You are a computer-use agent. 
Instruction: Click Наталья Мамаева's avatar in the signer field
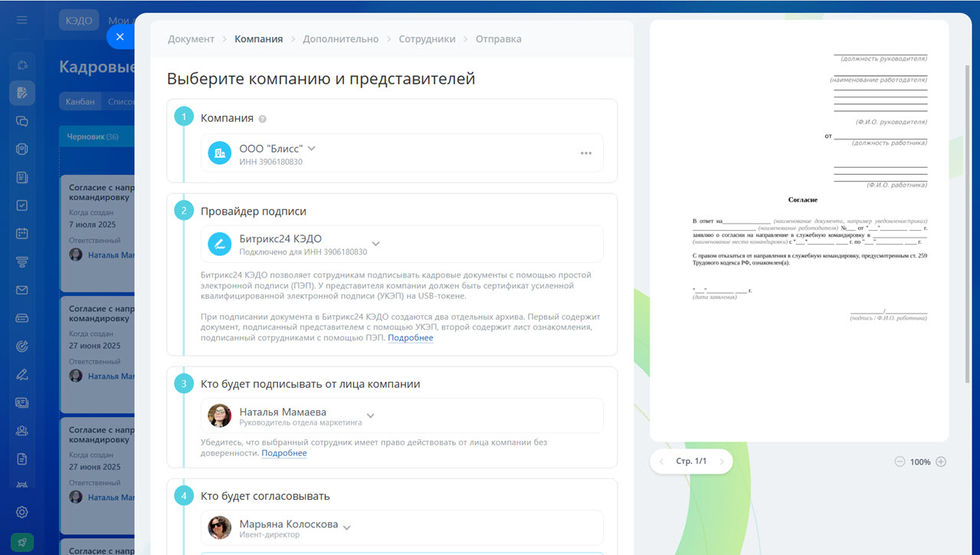coord(220,415)
